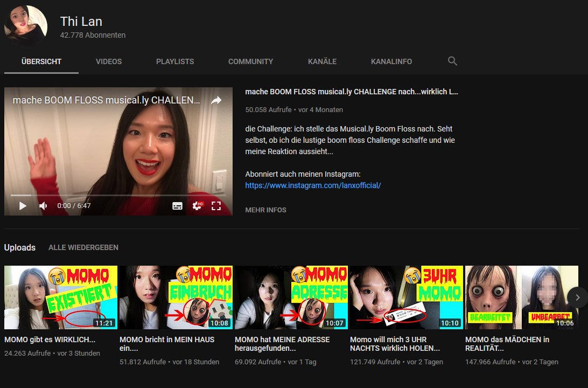Click the share arrow on featured video
The width and height of the screenshot is (588, 388).
216,100
